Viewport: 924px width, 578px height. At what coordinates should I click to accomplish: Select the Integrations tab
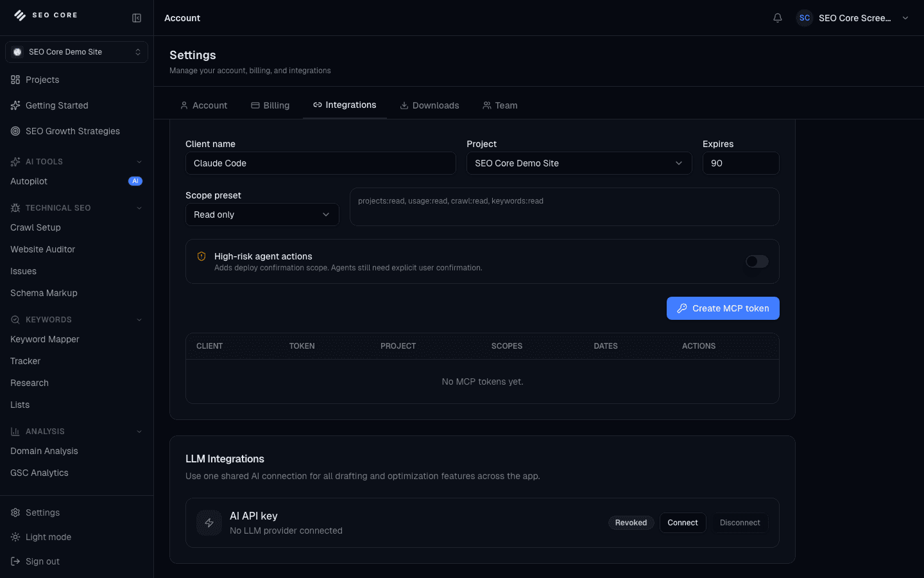345,105
